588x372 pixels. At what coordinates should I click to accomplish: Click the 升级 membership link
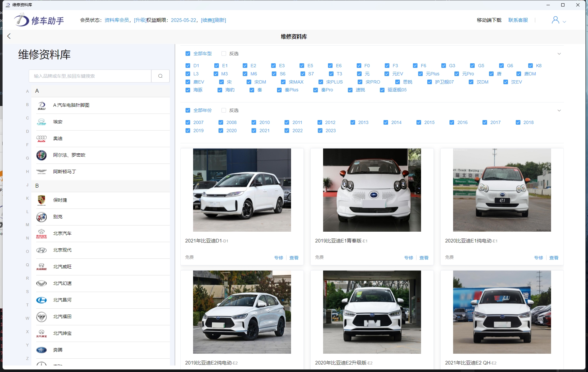(140, 20)
